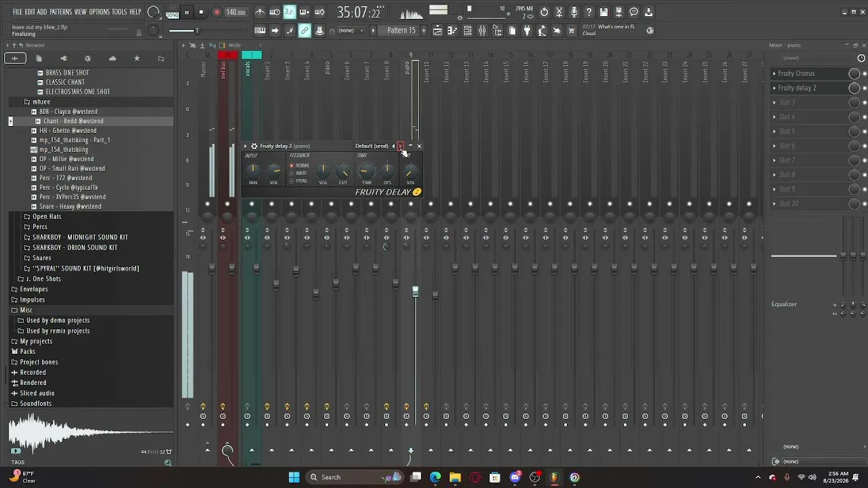Open the help question mark icon
This screenshot has width=868, height=488.
(589, 12)
